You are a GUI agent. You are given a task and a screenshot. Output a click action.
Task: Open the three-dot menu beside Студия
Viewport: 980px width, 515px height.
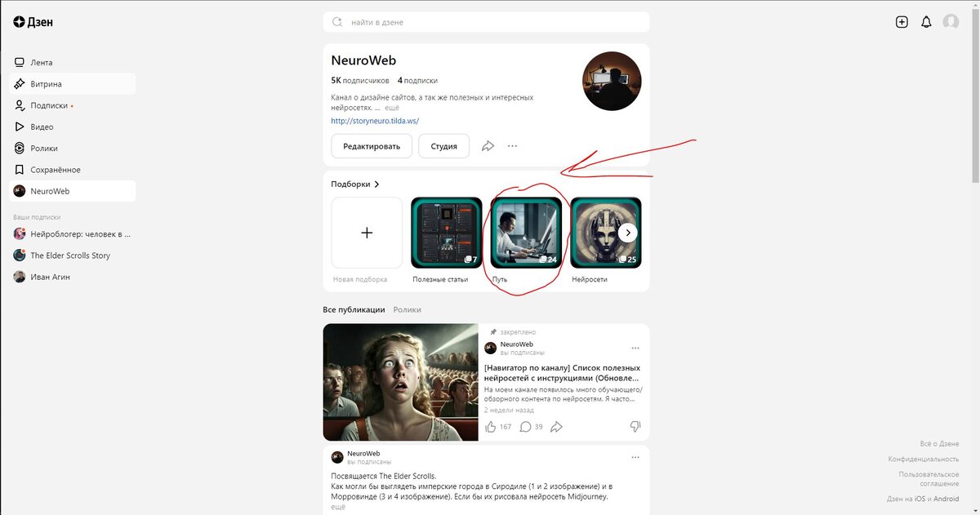pos(512,146)
